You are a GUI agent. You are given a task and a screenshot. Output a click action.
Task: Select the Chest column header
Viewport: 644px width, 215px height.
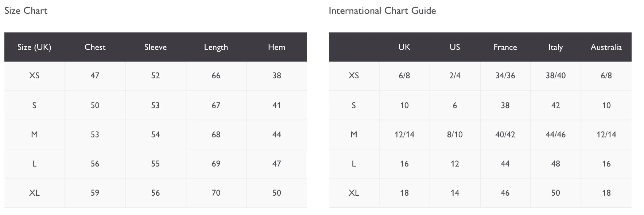(x=95, y=47)
